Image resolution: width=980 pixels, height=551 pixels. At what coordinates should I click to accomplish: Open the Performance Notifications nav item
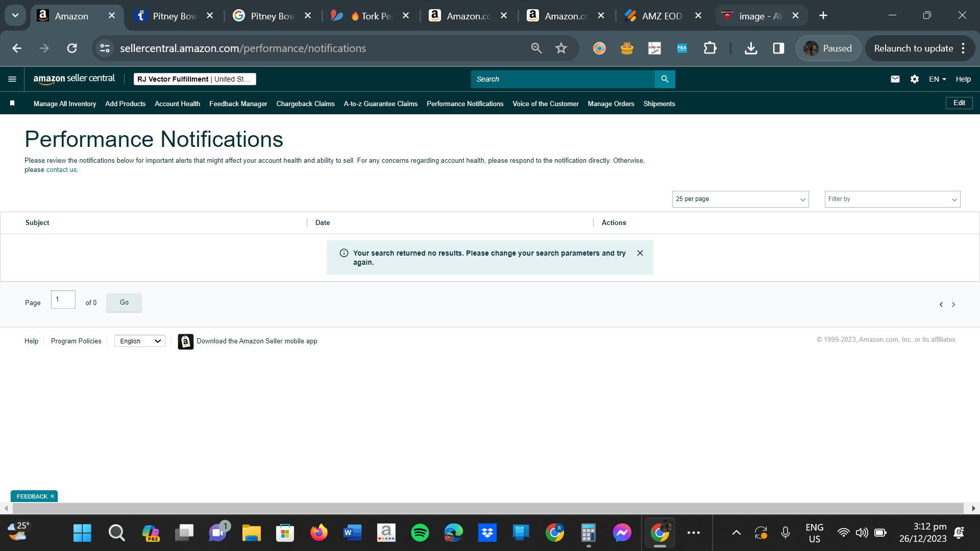465,104
